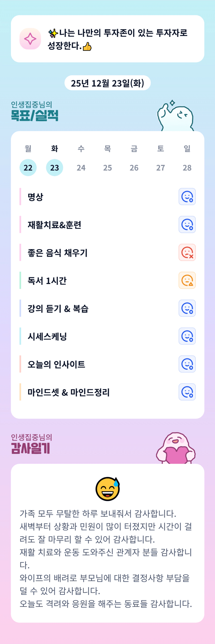Viewport: 215px width, 644px height.
Task: Click the orange partial face icon for 독서 1시간
Action: coord(187,280)
